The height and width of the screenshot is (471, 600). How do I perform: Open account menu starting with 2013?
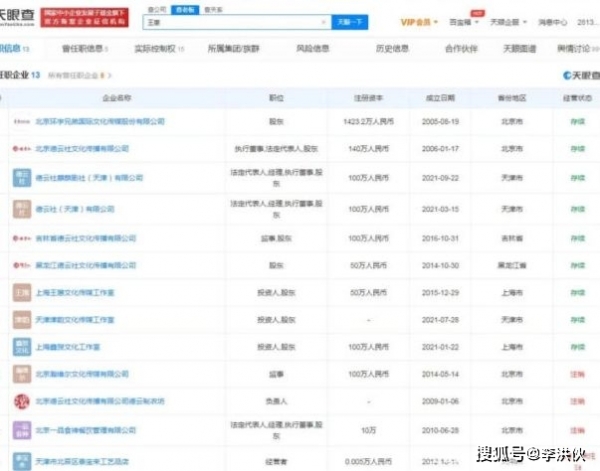click(x=588, y=22)
